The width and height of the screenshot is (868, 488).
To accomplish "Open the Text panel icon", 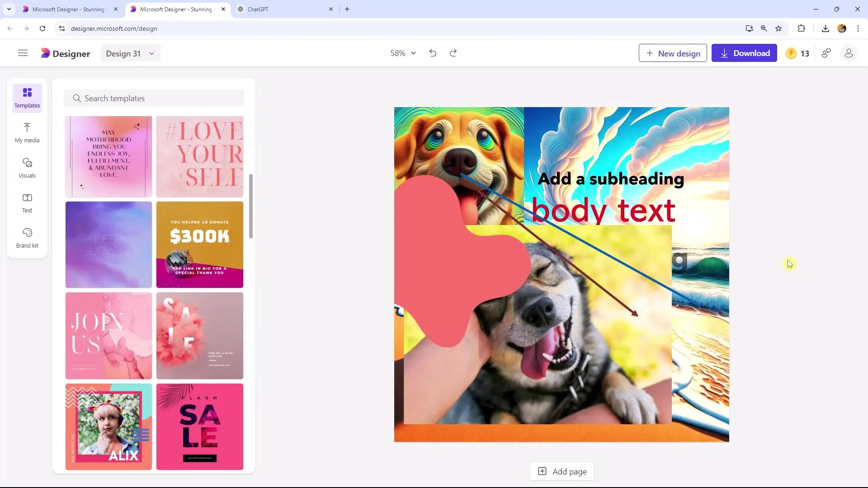I will 28,202.
